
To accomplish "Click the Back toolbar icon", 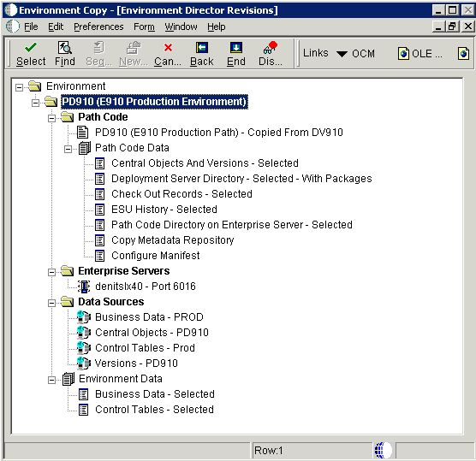I will tap(202, 48).
